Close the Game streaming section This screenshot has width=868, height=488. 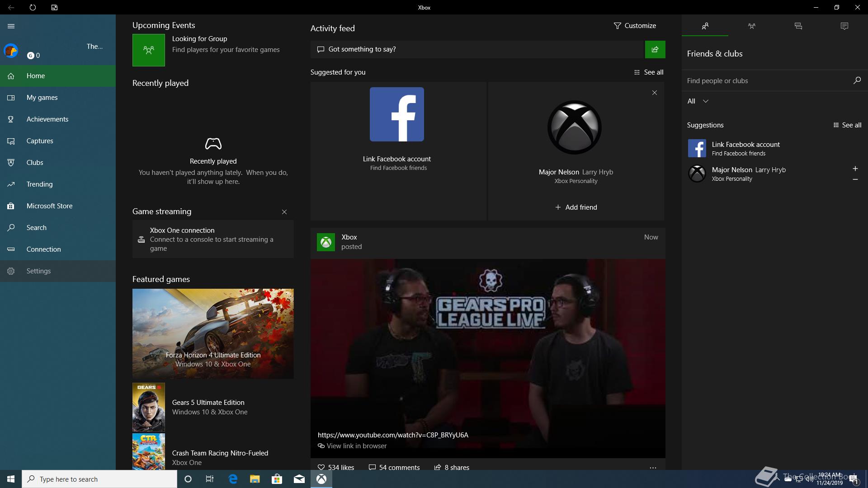point(284,212)
